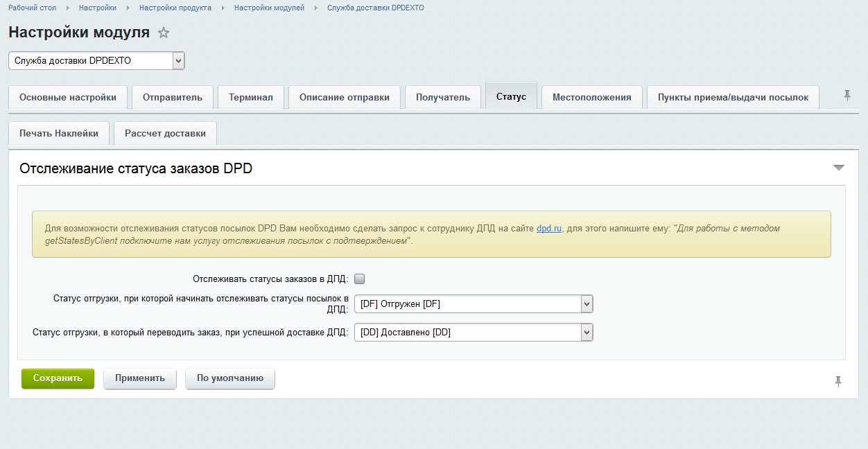The image size is (868, 449).
Task: Switch to the Основные настройки tab
Action: (68, 97)
